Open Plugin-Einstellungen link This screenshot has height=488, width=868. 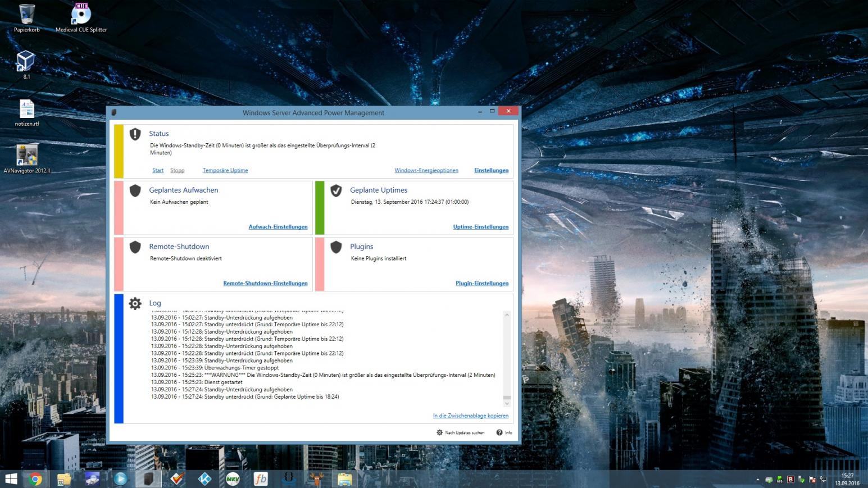tap(482, 283)
